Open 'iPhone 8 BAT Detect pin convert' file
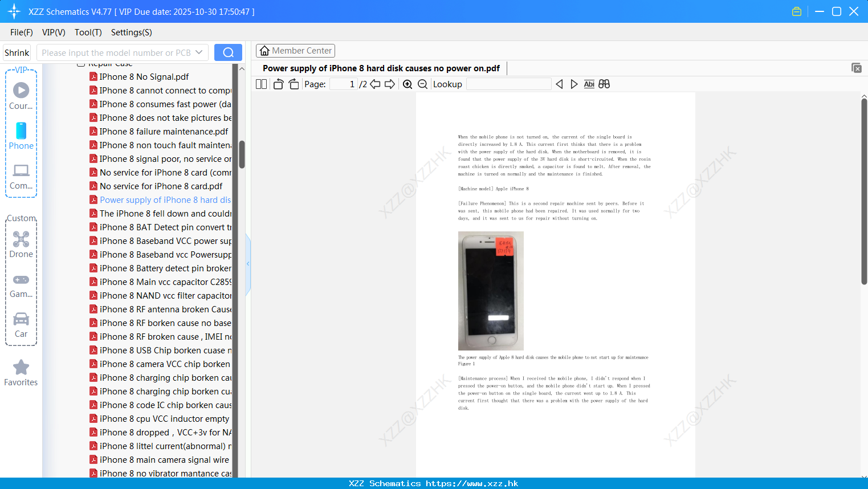Image resolution: width=868 pixels, height=489 pixels. (160, 227)
